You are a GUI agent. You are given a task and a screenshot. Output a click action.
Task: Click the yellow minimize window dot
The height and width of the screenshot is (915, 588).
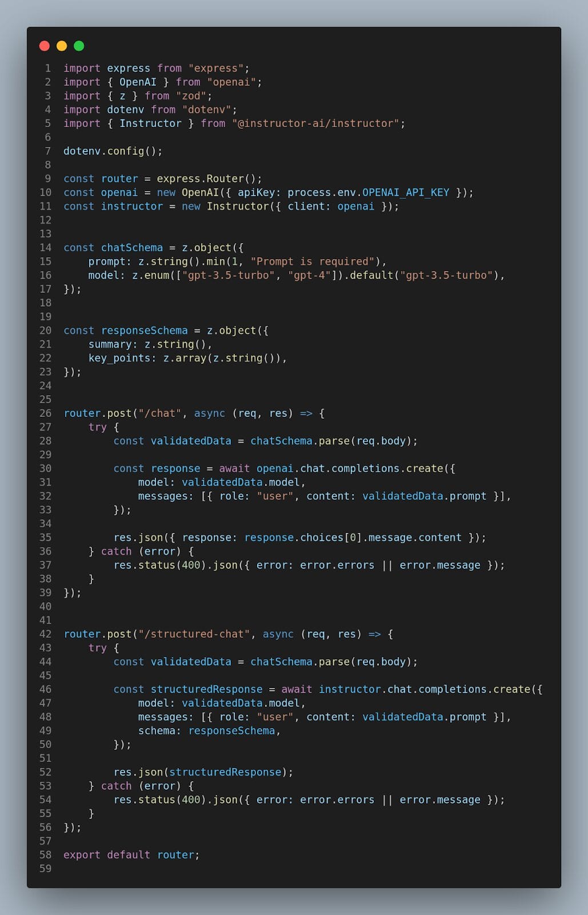62,46
